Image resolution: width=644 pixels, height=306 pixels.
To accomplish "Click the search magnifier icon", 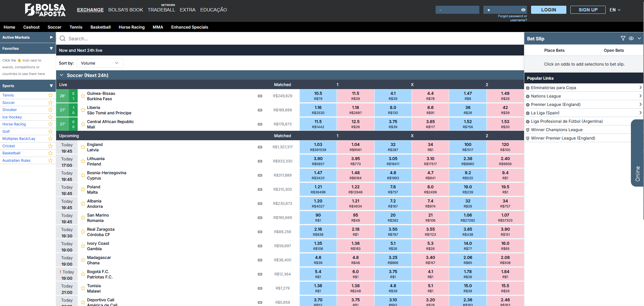I will click(x=63, y=39).
